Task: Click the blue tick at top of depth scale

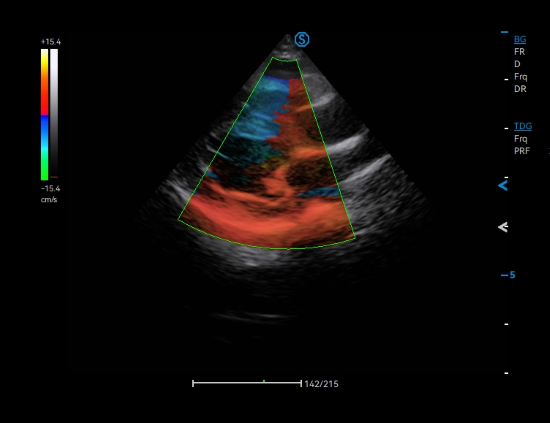Action: 504,32
